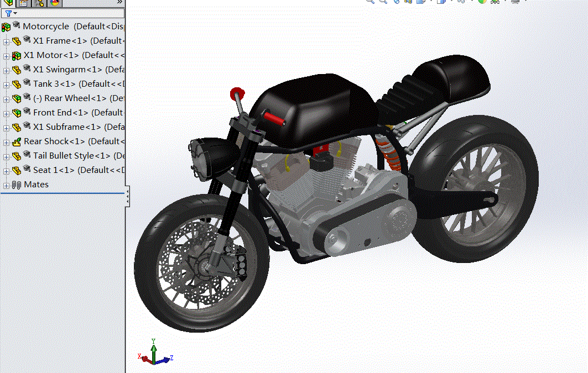Click the X1 Frame part icon

(x=16, y=41)
